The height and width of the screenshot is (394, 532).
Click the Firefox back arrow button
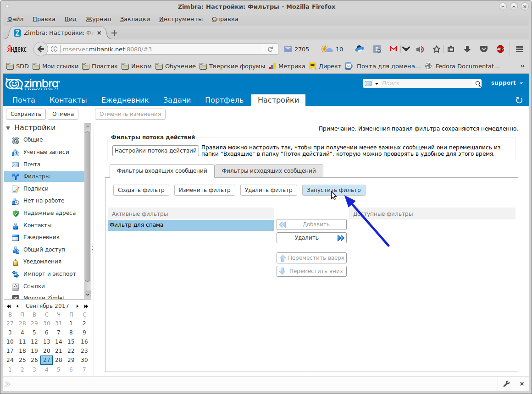pyautogui.click(x=40, y=49)
